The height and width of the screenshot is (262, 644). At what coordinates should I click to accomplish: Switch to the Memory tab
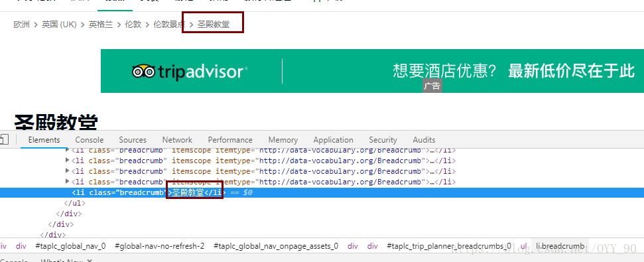[283, 140]
